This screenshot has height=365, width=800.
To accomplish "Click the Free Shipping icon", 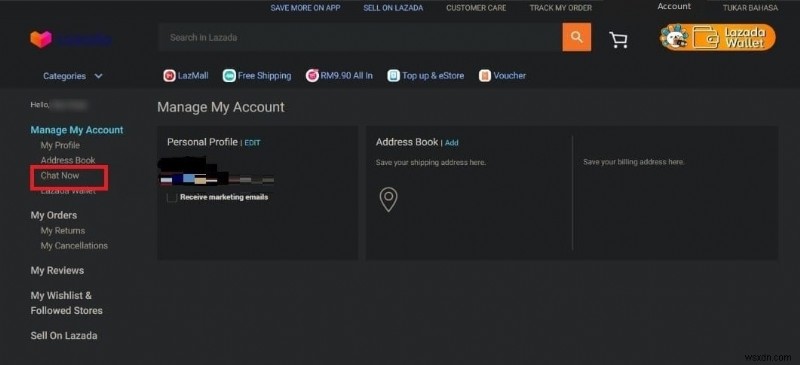I will [229, 76].
